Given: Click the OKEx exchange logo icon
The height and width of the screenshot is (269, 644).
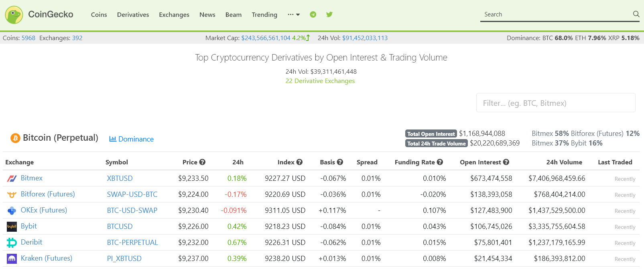Looking at the screenshot, I should click(12, 210).
